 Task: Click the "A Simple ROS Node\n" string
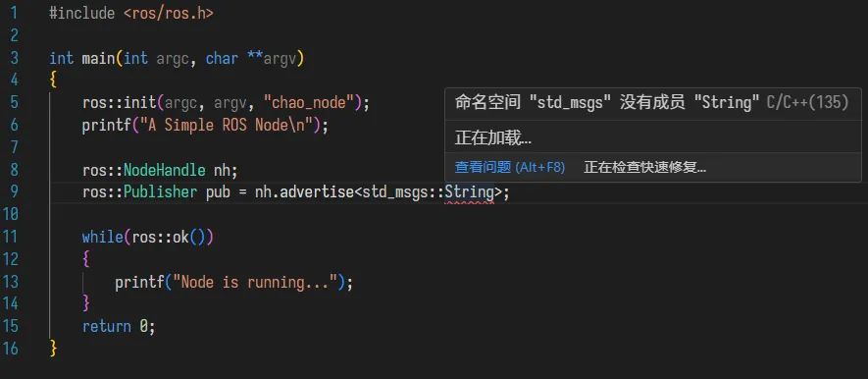(x=230, y=126)
